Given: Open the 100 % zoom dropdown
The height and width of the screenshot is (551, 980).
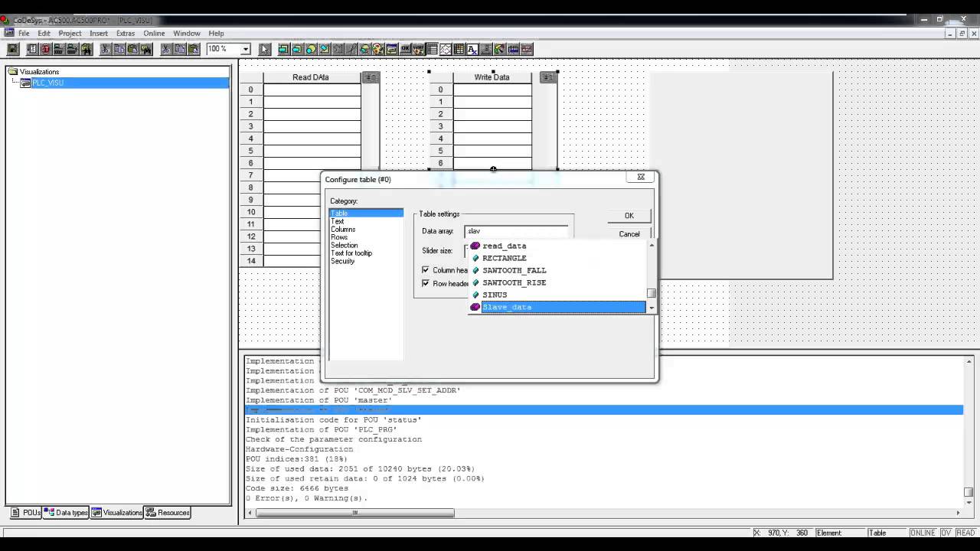Looking at the screenshot, I should point(245,49).
